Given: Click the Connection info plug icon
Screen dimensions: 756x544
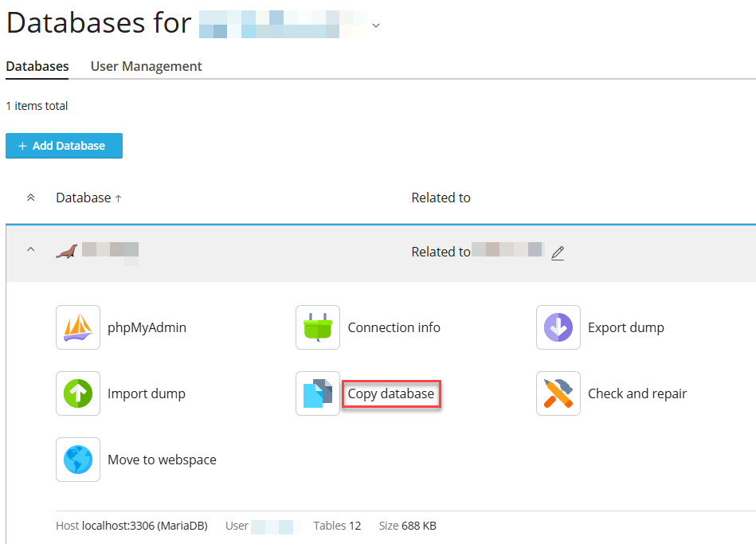Looking at the screenshot, I should pyautogui.click(x=318, y=327).
